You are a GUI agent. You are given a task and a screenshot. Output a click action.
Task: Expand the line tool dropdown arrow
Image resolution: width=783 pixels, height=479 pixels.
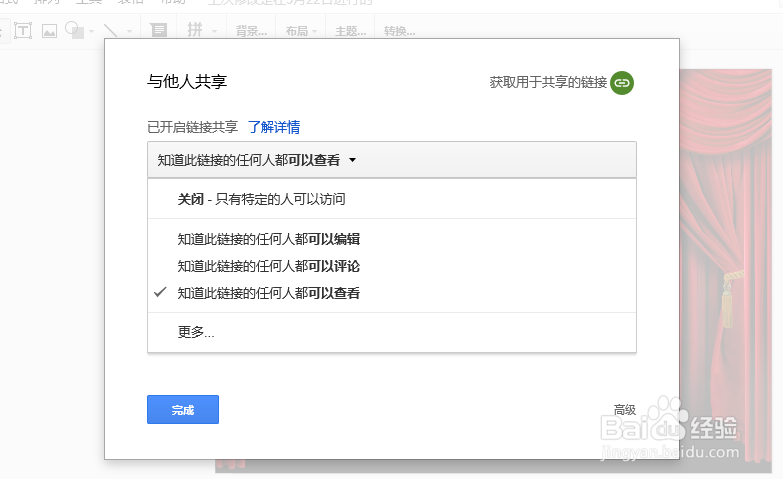tap(129, 31)
